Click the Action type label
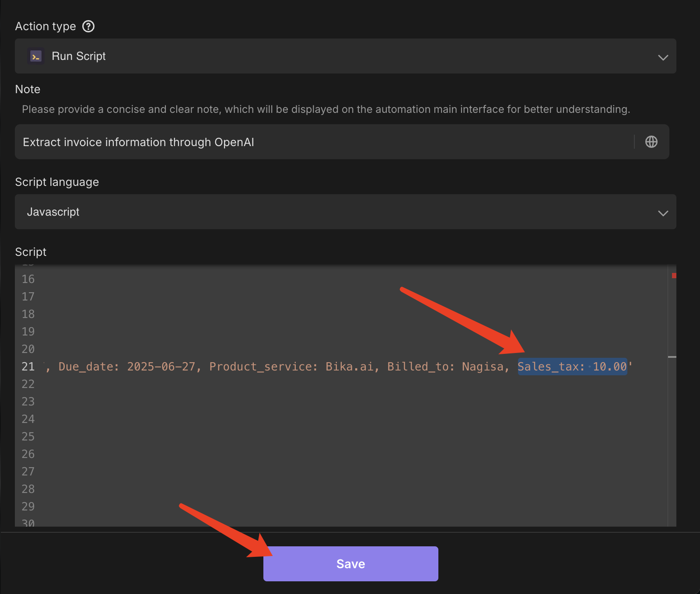The height and width of the screenshot is (594, 700). pyautogui.click(x=45, y=26)
